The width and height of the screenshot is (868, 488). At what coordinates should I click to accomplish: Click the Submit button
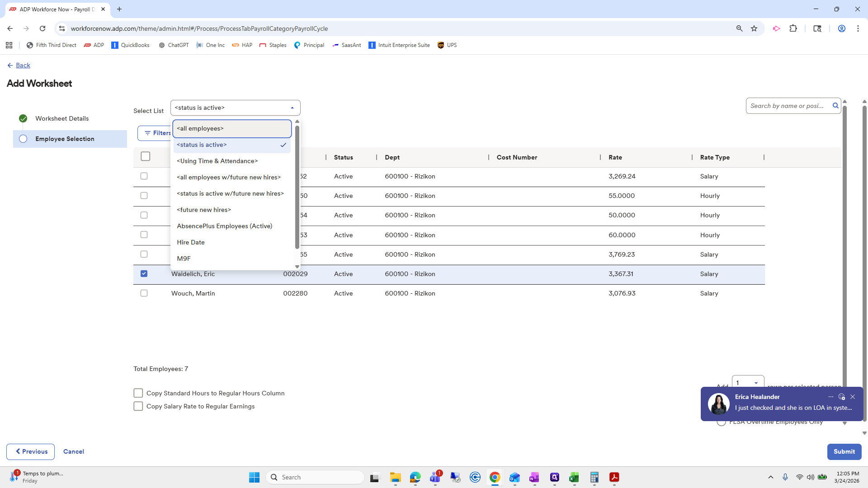[x=844, y=451]
